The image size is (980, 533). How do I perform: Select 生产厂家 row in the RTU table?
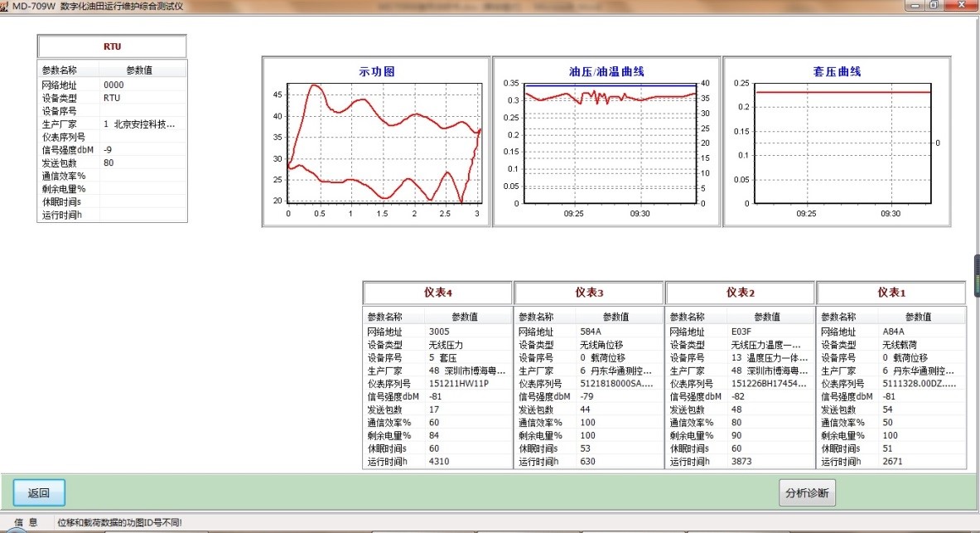(x=112, y=124)
